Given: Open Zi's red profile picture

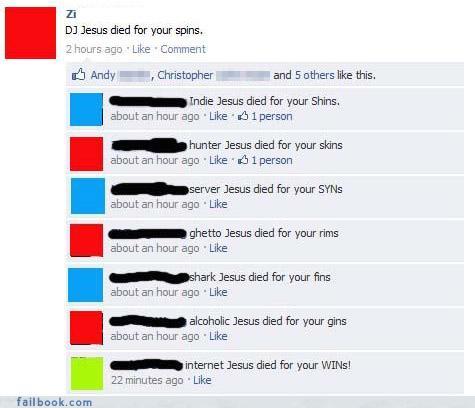Looking at the screenshot, I should tap(30, 33).
